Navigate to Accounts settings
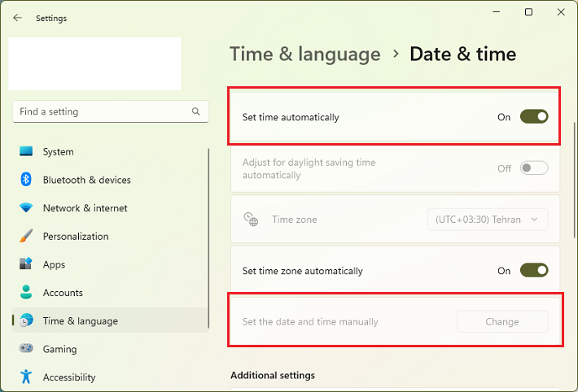Image resolution: width=578 pixels, height=392 pixels. [110, 292]
